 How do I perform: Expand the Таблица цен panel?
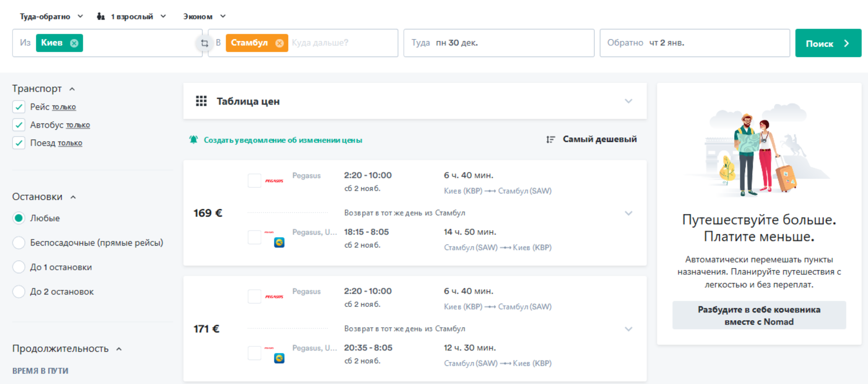click(628, 101)
